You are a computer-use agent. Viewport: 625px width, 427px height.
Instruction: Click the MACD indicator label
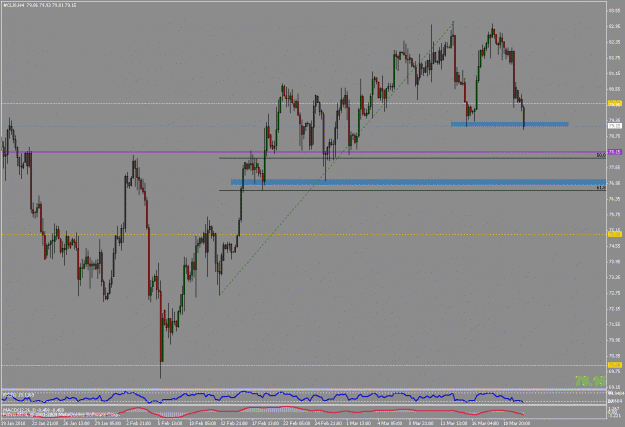33,409
